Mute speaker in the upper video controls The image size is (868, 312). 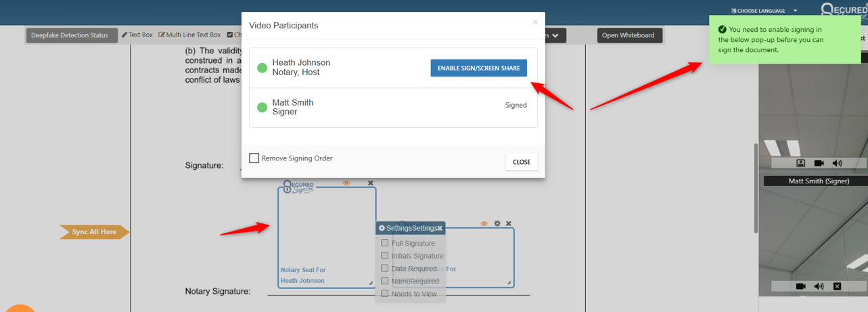click(x=838, y=163)
